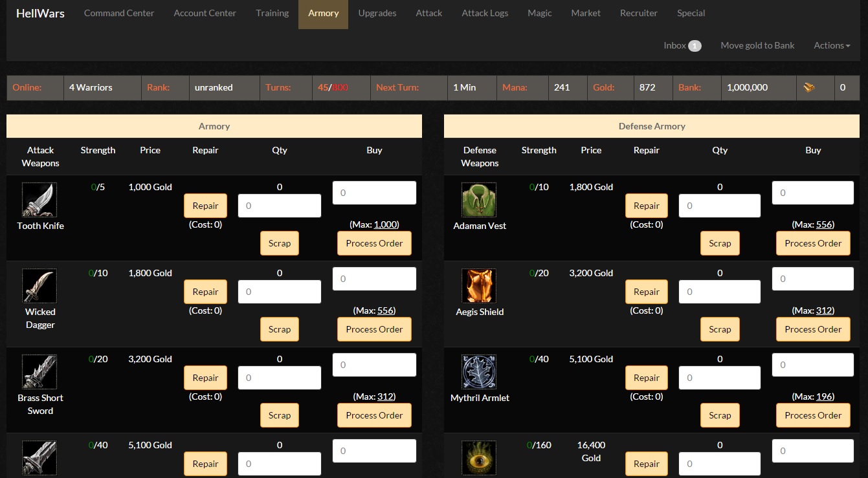The height and width of the screenshot is (478, 868).
Task: Scrap Aegis Shield items
Action: (x=720, y=329)
